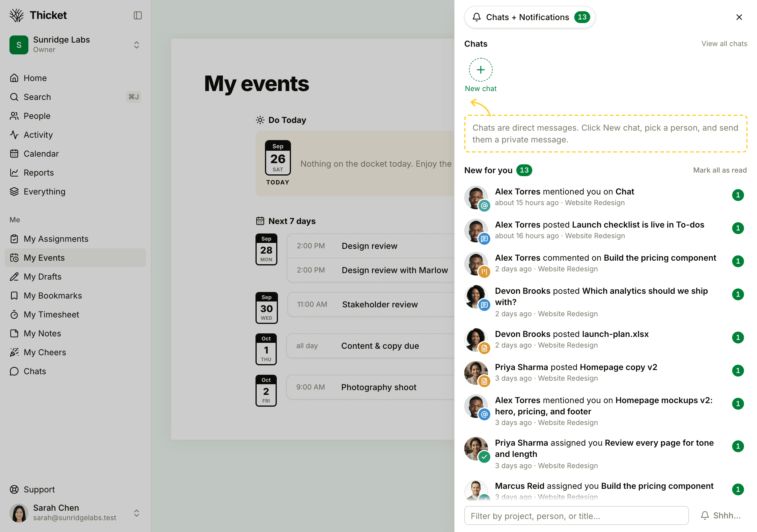The height and width of the screenshot is (532, 757).
Task: Click My Cheers party icon
Action: [14, 352]
